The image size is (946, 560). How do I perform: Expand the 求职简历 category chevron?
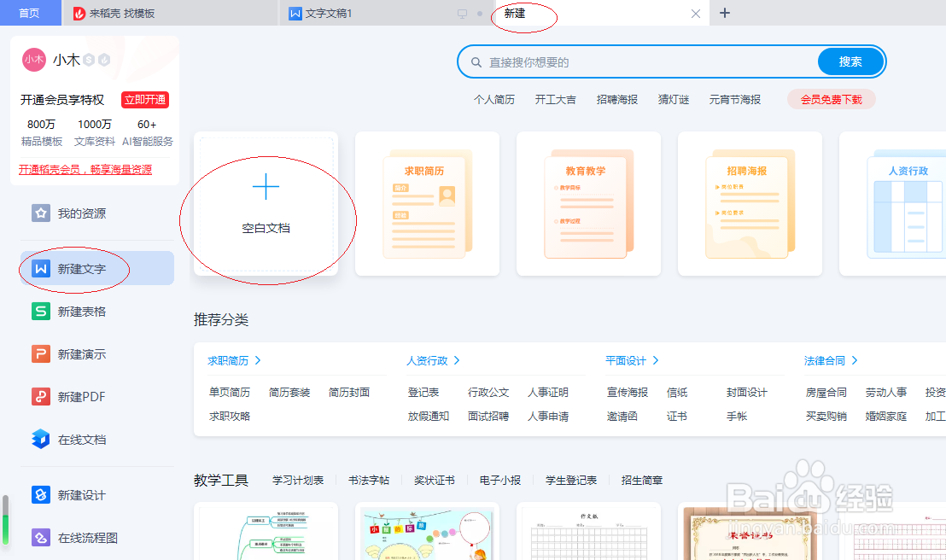pos(258,360)
